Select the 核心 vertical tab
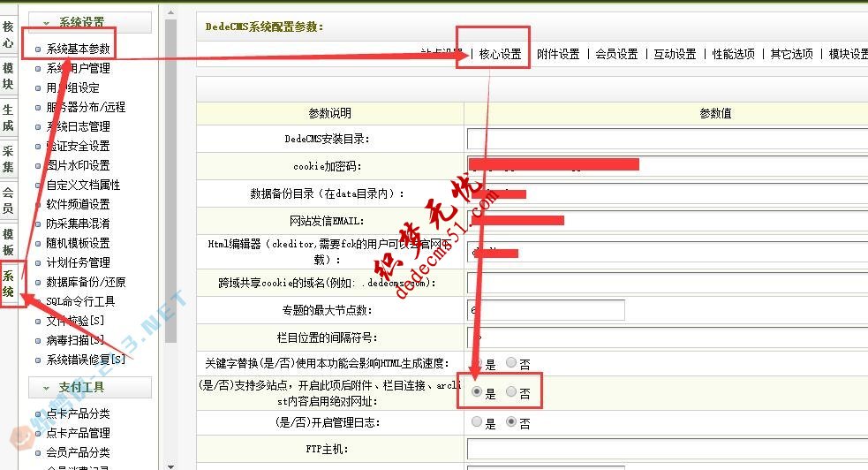Screen dimensions: 868x470 (x=8, y=34)
